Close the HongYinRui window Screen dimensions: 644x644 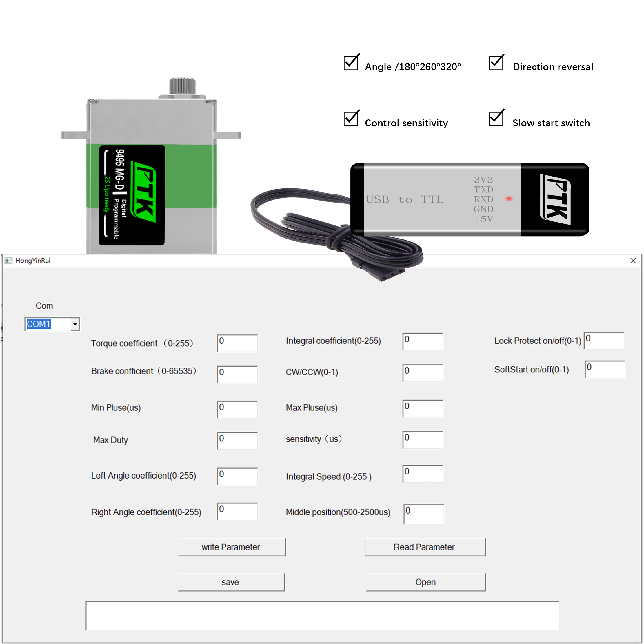(633, 261)
